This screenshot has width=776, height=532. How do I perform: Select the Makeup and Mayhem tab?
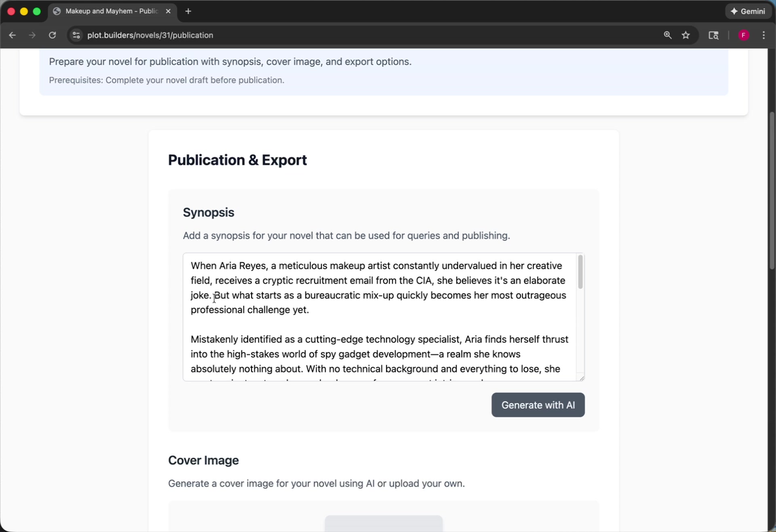[x=111, y=11]
